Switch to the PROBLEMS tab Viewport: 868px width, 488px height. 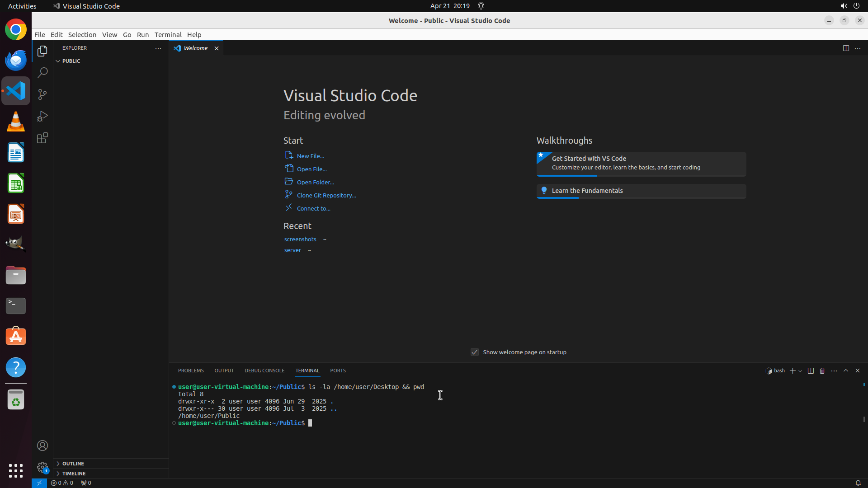191,371
